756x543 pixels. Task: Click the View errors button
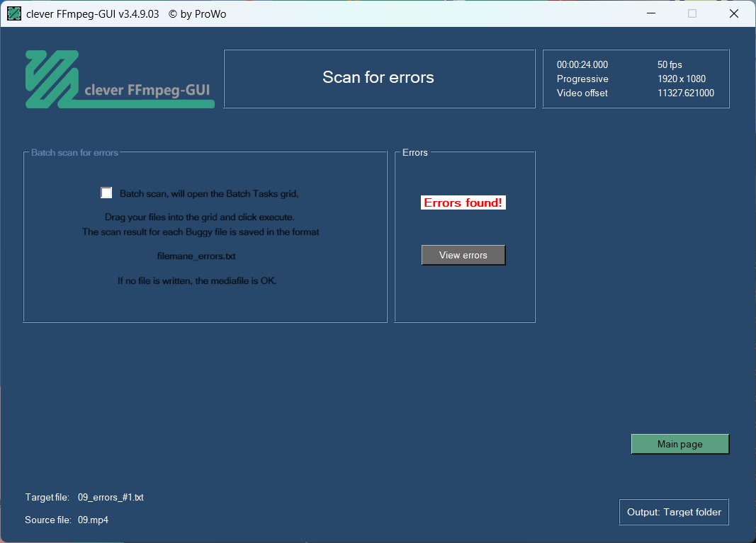tap(463, 255)
